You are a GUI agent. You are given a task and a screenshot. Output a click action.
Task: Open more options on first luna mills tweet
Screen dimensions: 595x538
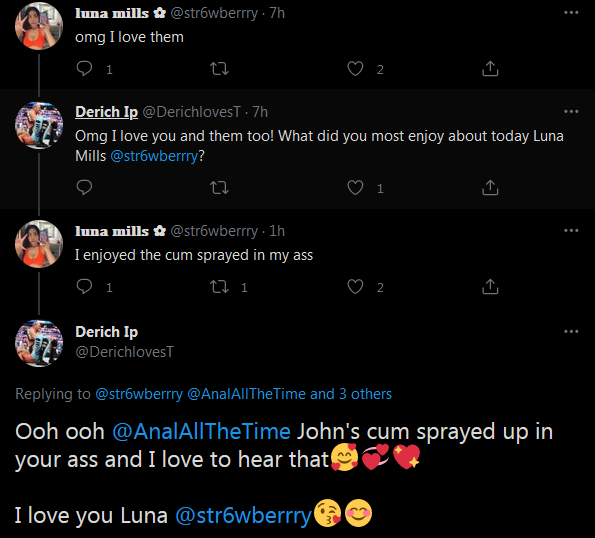tap(571, 13)
